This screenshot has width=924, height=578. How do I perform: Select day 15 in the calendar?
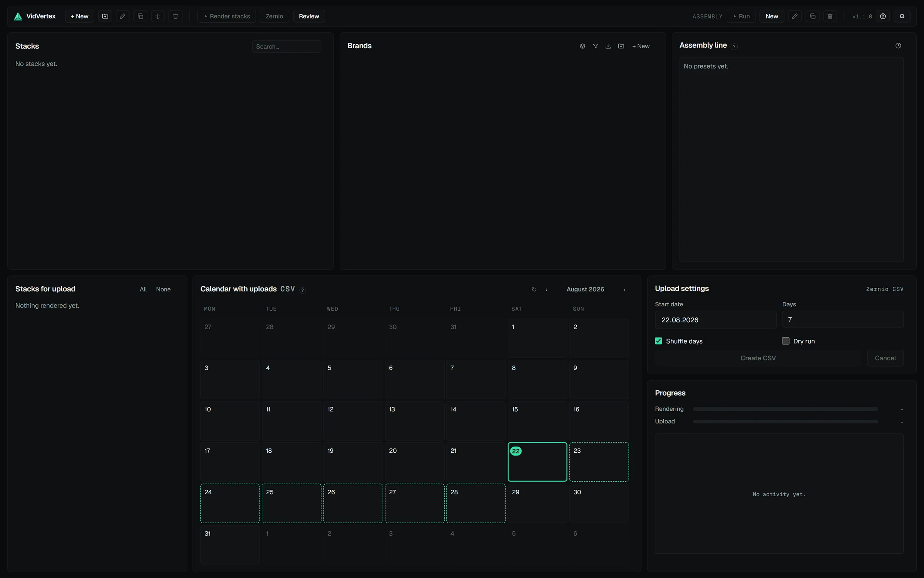537,421
